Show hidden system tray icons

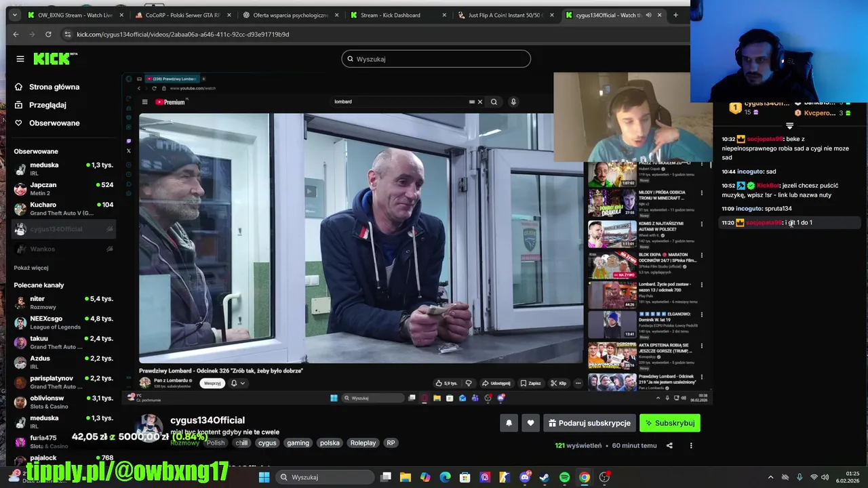(770, 477)
